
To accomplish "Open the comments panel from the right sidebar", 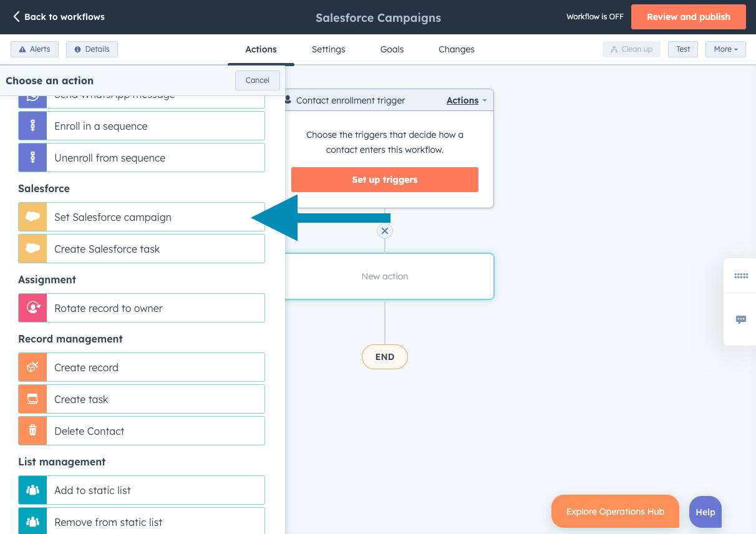I will click(x=741, y=320).
